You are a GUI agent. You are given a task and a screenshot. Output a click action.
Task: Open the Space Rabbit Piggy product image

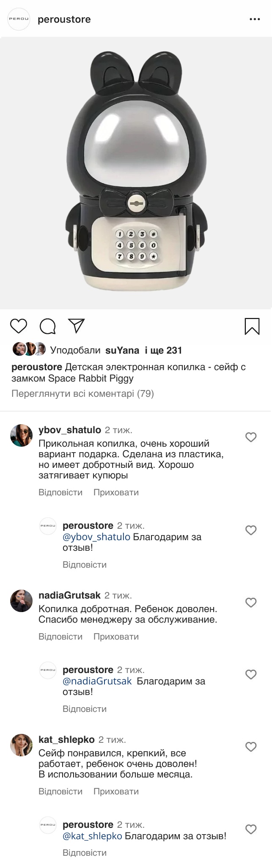(136, 173)
